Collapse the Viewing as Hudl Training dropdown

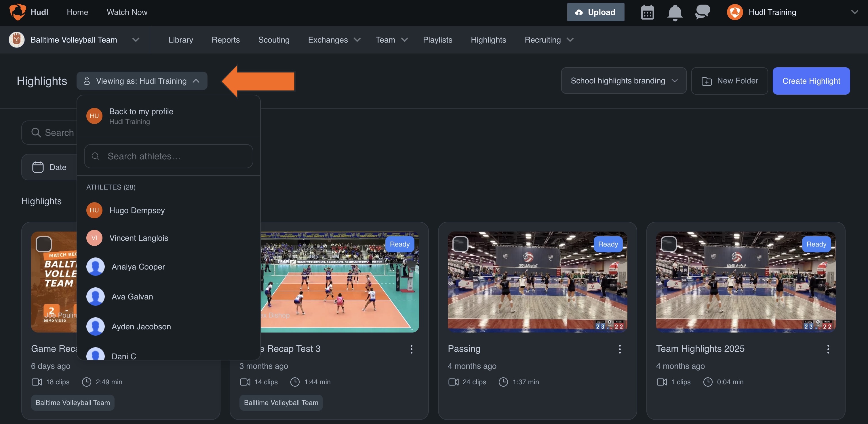pos(142,81)
